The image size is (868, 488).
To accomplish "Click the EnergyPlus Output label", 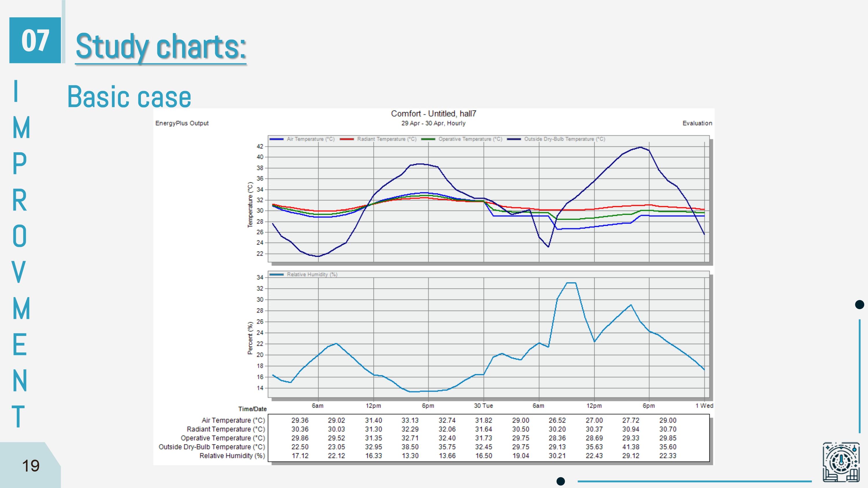I will pyautogui.click(x=182, y=123).
